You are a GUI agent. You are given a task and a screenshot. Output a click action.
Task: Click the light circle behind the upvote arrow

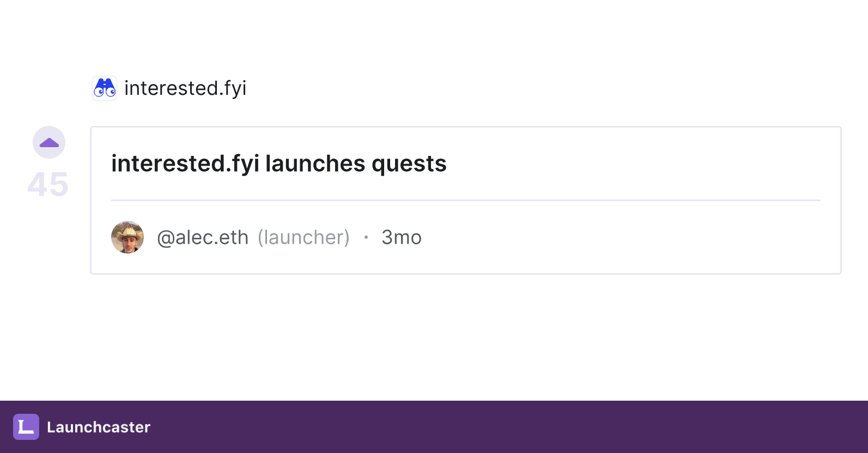(49, 142)
